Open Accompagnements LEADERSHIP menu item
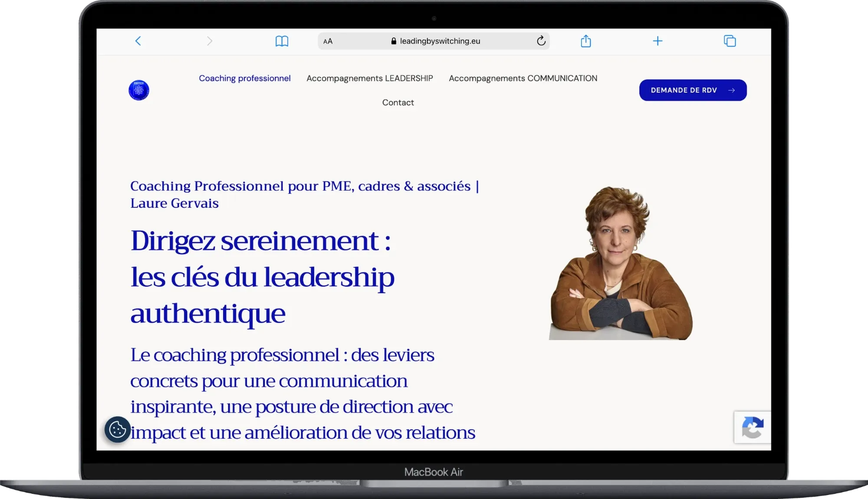 pos(370,78)
